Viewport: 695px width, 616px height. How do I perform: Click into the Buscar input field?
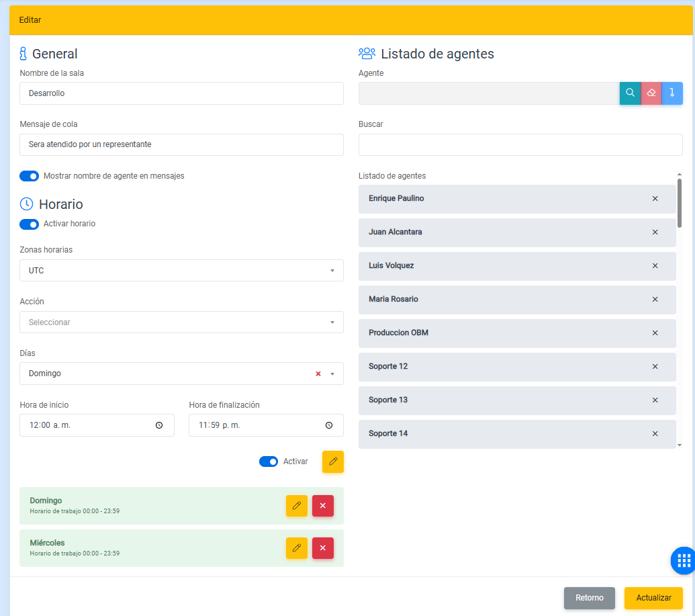tap(520, 144)
